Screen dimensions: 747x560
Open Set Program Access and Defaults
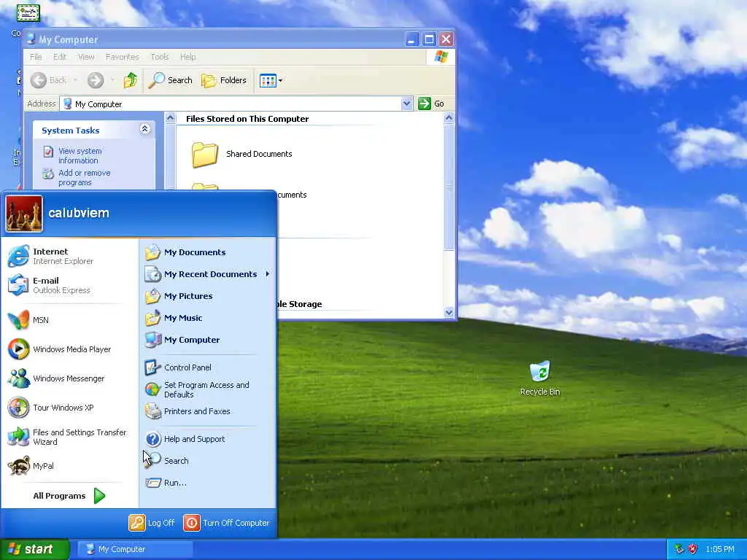tap(197, 389)
